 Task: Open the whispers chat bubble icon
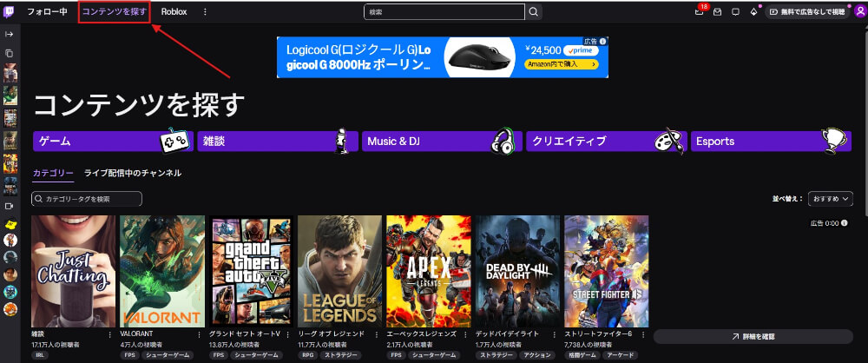click(x=735, y=12)
